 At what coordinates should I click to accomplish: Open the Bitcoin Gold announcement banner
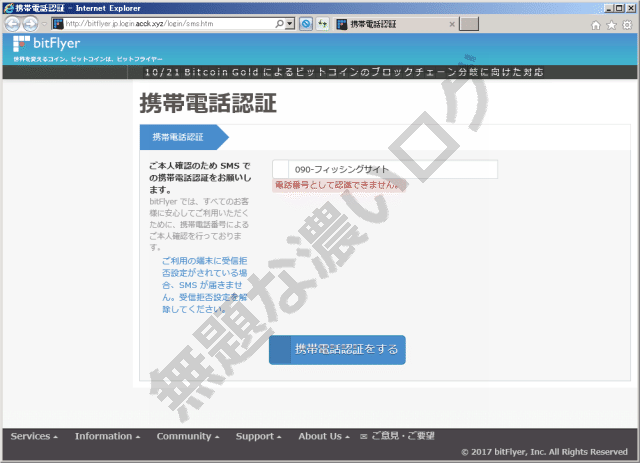click(x=344, y=72)
